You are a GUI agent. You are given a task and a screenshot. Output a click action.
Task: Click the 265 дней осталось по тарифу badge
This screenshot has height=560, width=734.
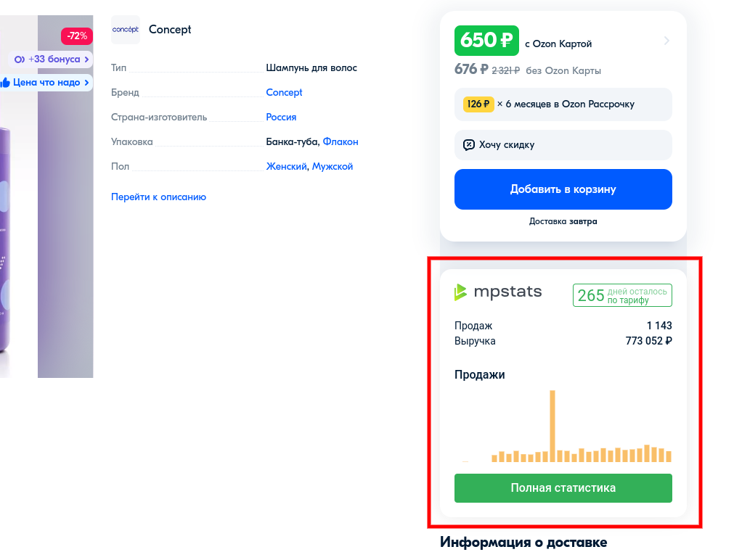621,295
